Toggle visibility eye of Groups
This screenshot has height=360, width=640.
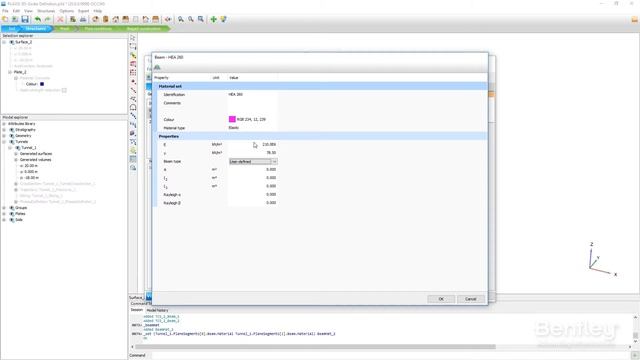click(x=12, y=208)
